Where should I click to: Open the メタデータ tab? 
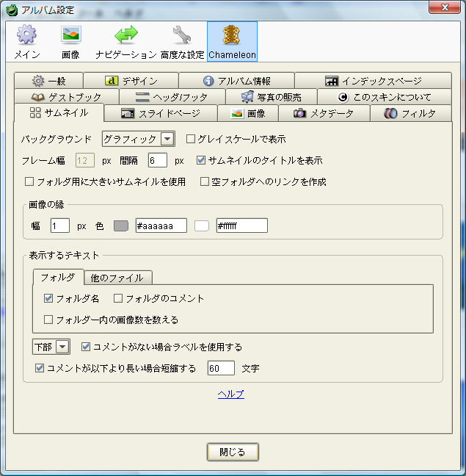(324, 113)
